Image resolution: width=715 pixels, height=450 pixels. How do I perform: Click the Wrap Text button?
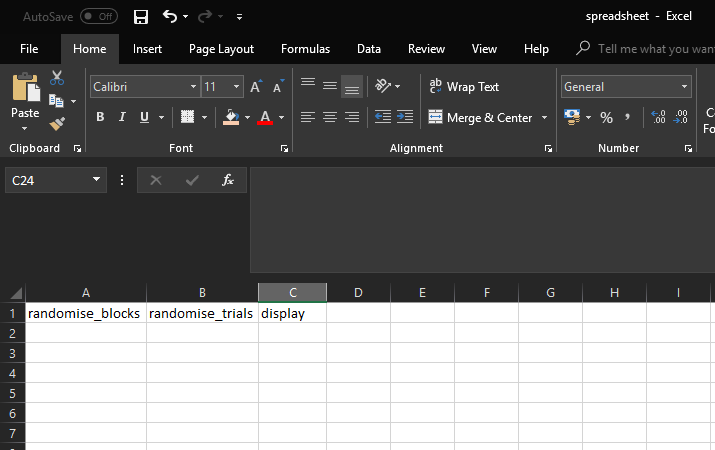[463, 87]
